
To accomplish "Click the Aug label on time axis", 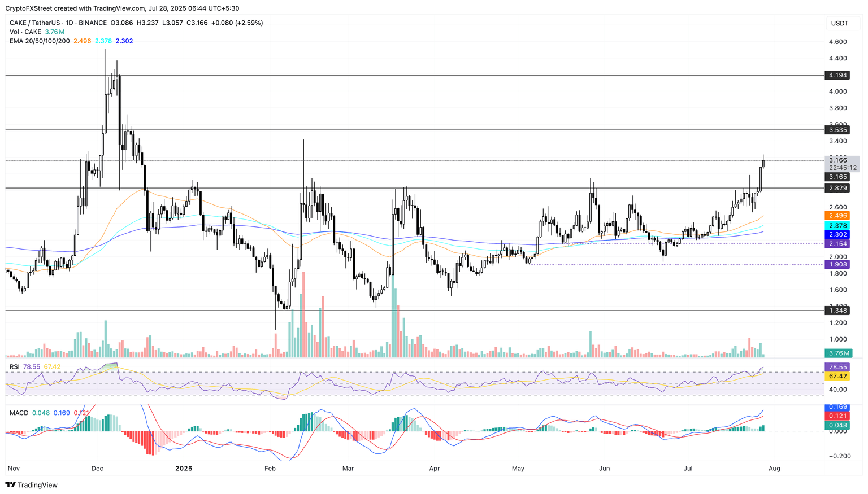I will (x=774, y=469).
